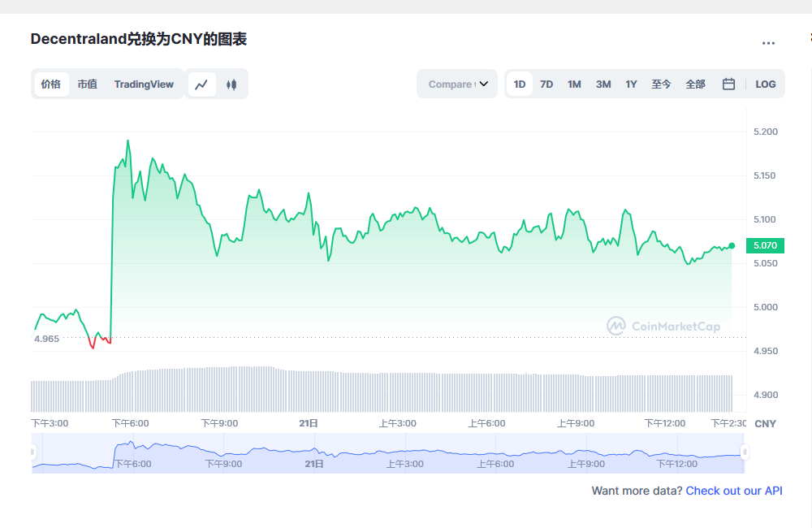This screenshot has height=528, width=812.
Task: Grab the right range navigator handle
Action: (x=745, y=452)
